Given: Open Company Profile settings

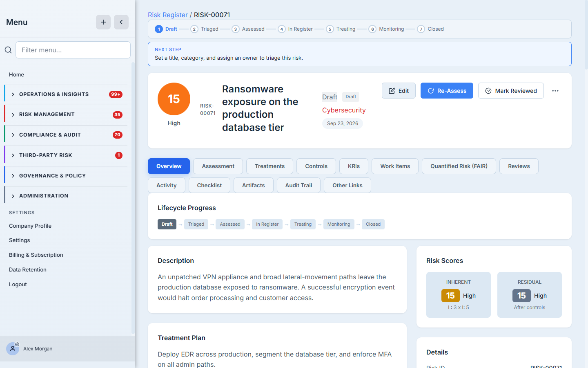Looking at the screenshot, I should tap(30, 226).
